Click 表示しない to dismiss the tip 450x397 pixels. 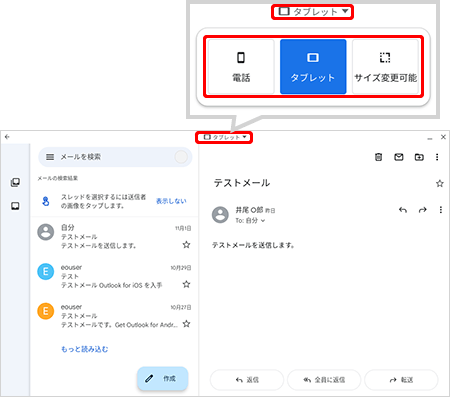[171, 201]
